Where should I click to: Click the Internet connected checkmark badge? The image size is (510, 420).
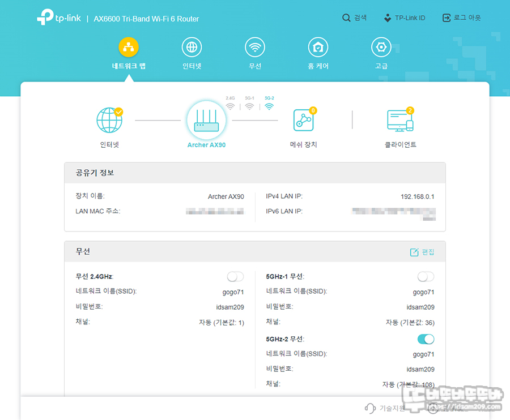(x=119, y=112)
